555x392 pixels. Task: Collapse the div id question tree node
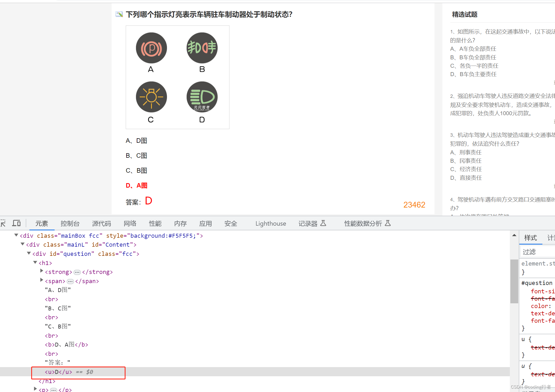tap(29, 253)
